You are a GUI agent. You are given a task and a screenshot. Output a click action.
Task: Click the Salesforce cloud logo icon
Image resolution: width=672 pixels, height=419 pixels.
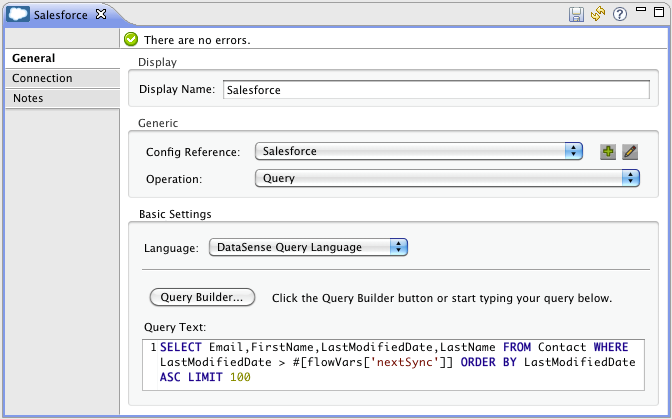click(18, 15)
